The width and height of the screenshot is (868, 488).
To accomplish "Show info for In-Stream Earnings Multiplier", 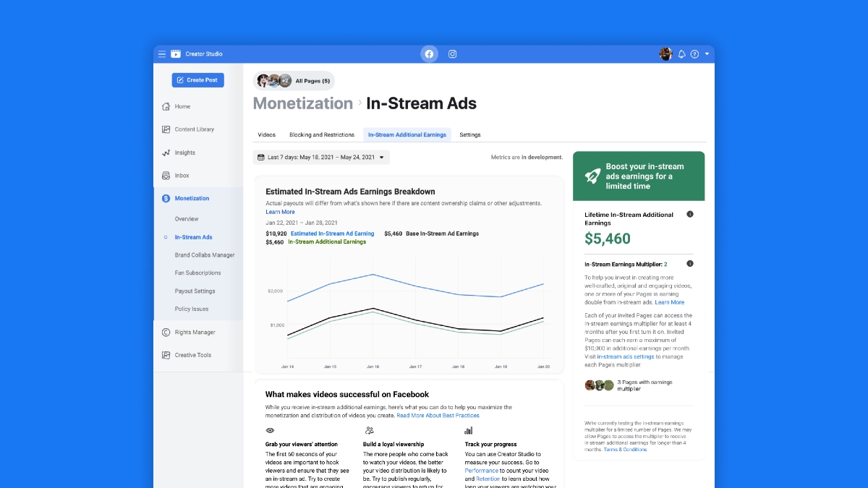I will [x=689, y=264].
